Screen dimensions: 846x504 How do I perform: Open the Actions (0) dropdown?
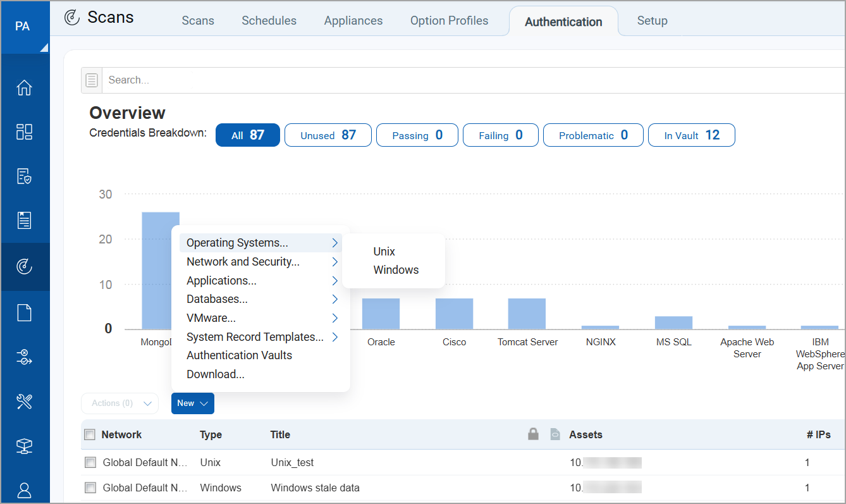point(120,403)
